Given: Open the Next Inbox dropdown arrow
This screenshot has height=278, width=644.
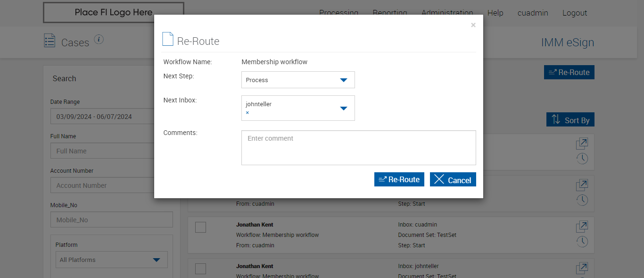Looking at the screenshot, I should point(343,109).
